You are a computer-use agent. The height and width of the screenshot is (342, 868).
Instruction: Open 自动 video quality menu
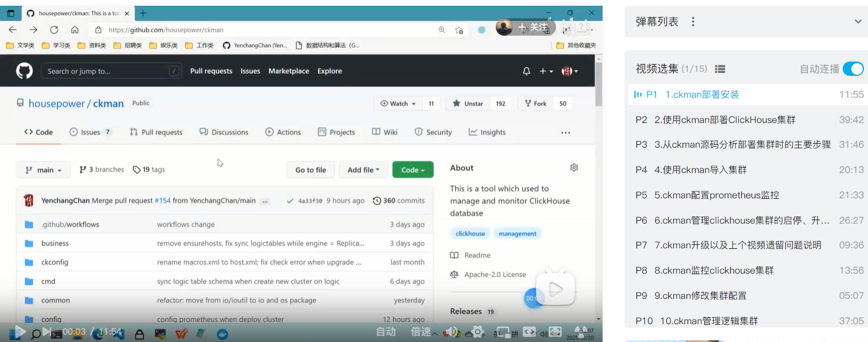coord(386,332)
